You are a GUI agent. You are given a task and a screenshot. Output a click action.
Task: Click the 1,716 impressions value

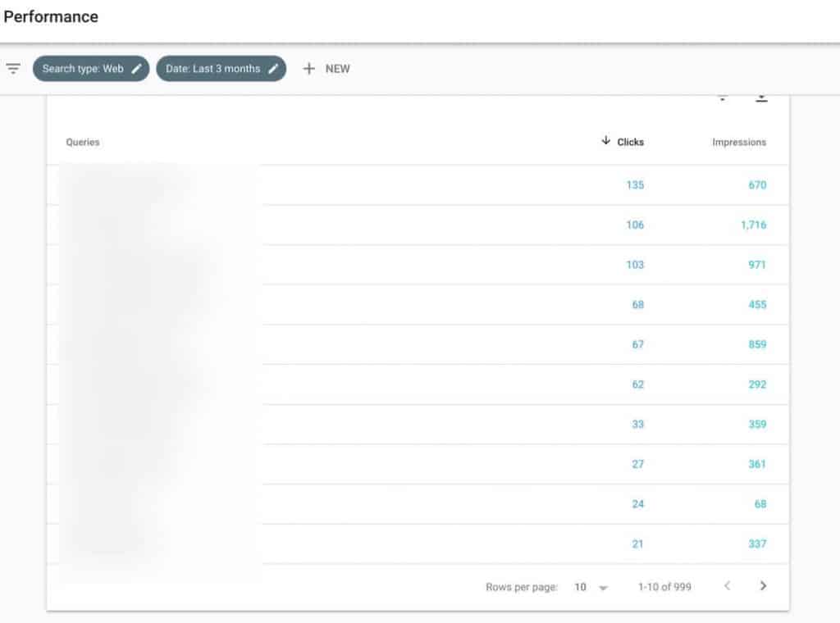753,225
